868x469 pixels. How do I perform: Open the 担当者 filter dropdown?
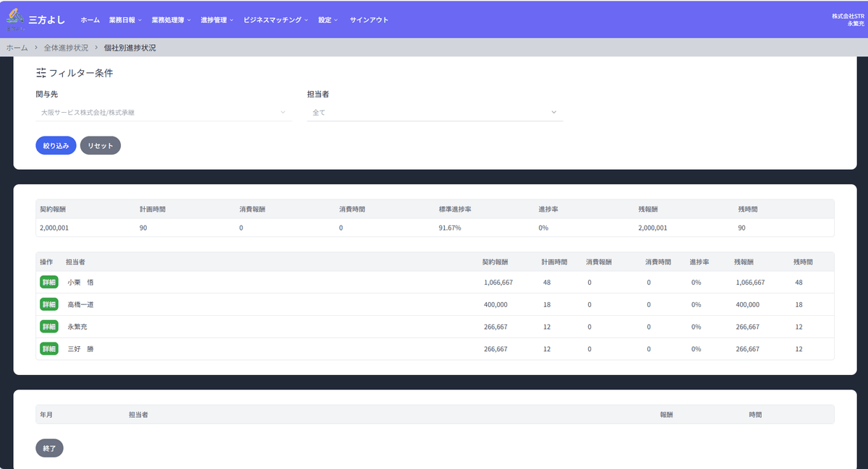click(434, 113)
